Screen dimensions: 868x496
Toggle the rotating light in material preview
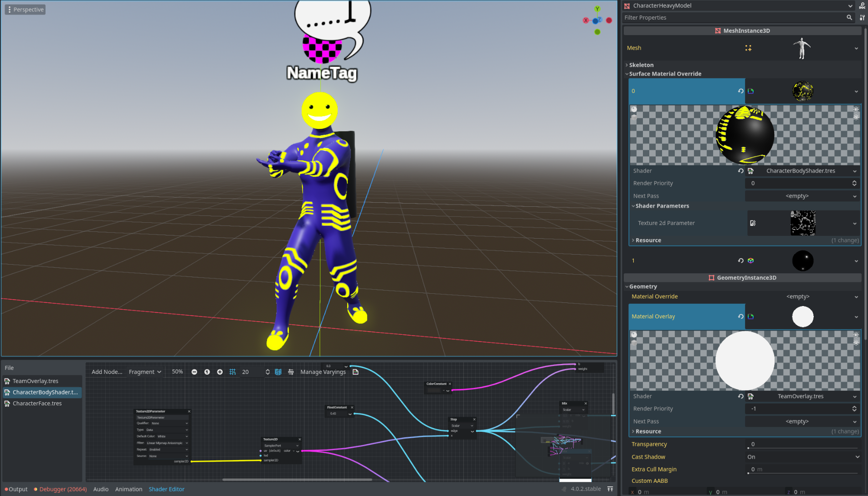tap(856, 109)
